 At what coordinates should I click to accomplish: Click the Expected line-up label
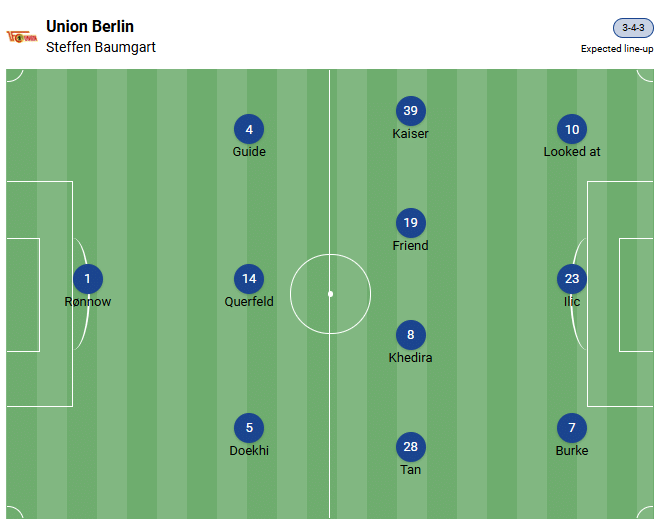pos(617,49)
